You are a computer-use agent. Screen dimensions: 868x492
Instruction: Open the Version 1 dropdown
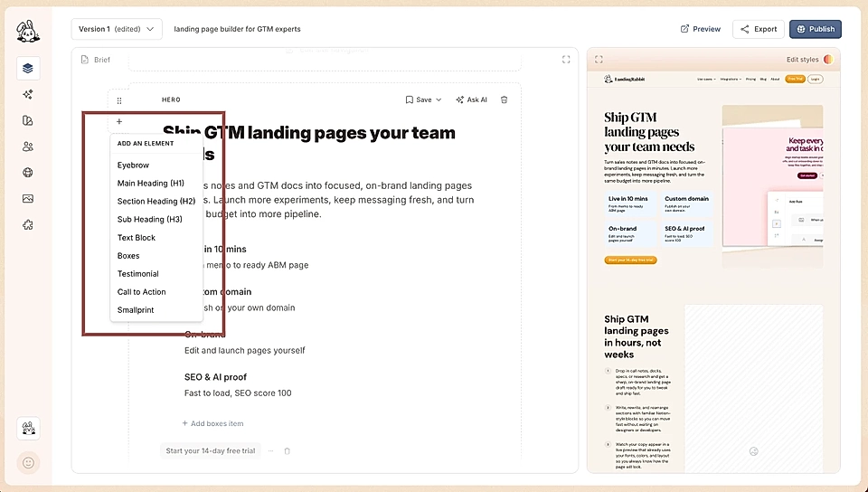tap(117, 29)
